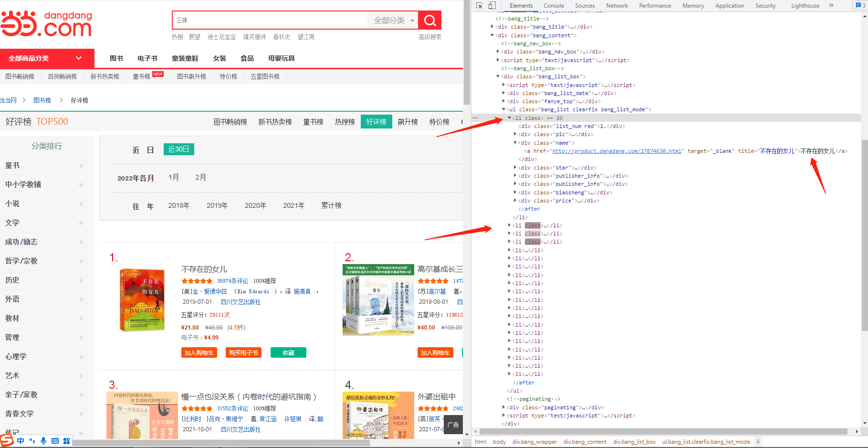Image resolution: width=868 pixels, height=448 pixels.
Task: Click web page vertical scrollbar thumb
Action: [467, 53]
